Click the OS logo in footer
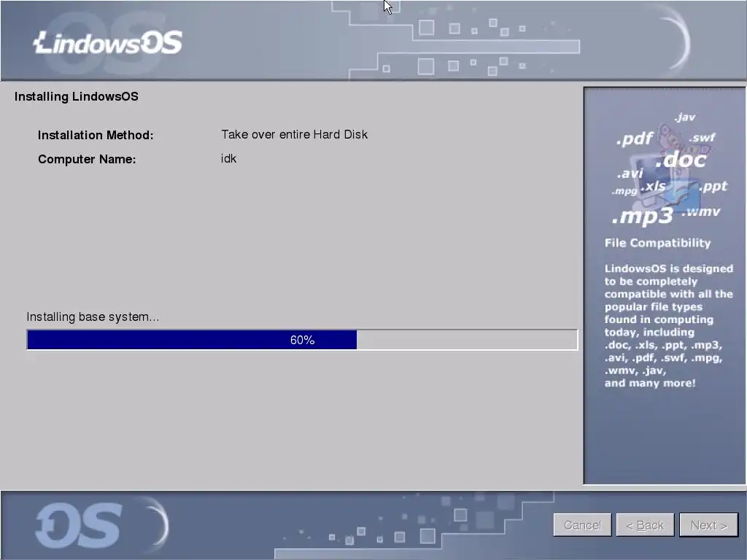This screenshot has height=560, width=747. pyautogui.click(x=79, y=525)
